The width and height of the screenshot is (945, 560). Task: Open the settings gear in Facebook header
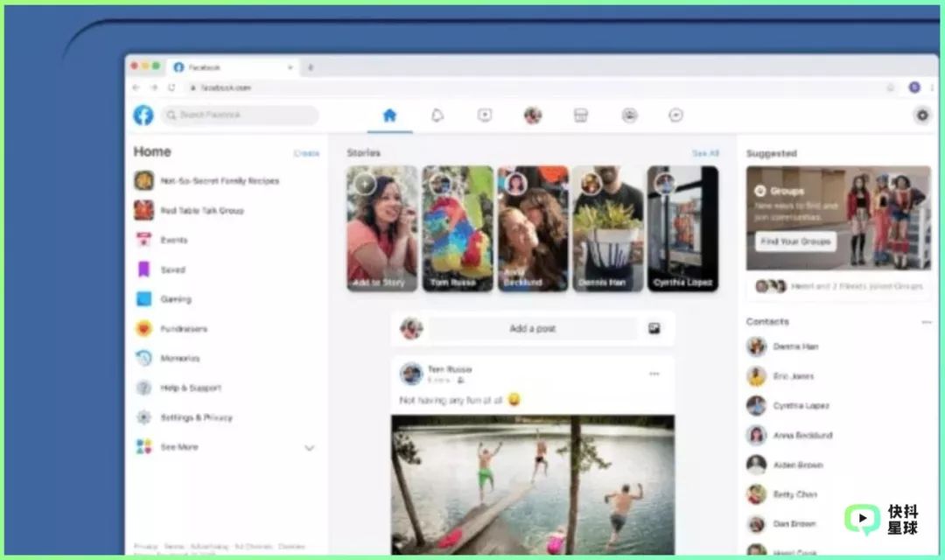(x=922, y=115)
